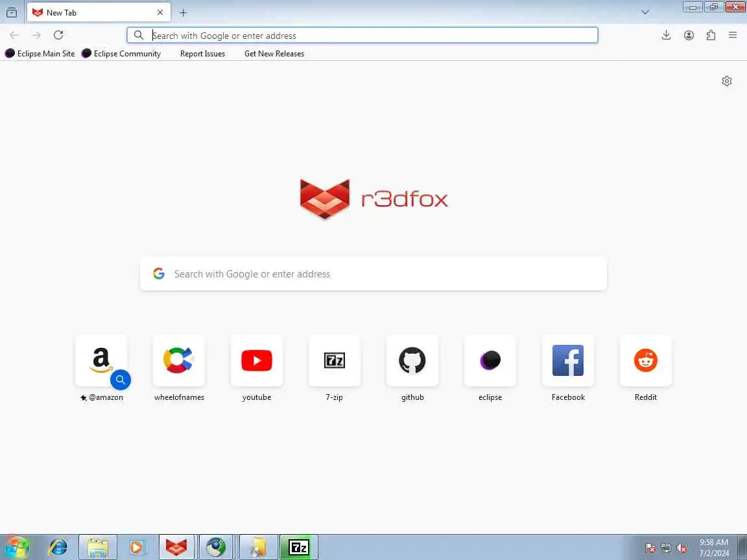Launch Windows Media Player from taskbar

137,547
